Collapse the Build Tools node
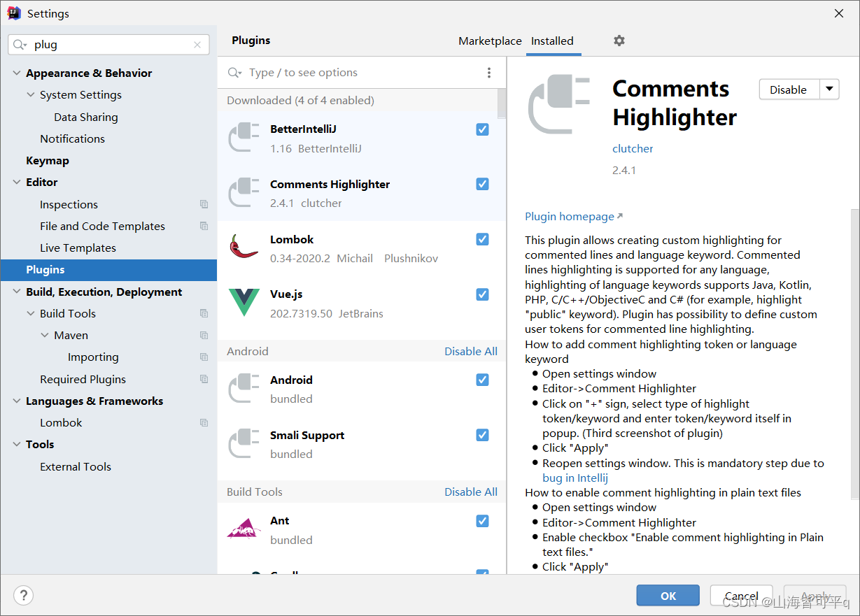The image size is (860, 616). (x=31, y=313)
